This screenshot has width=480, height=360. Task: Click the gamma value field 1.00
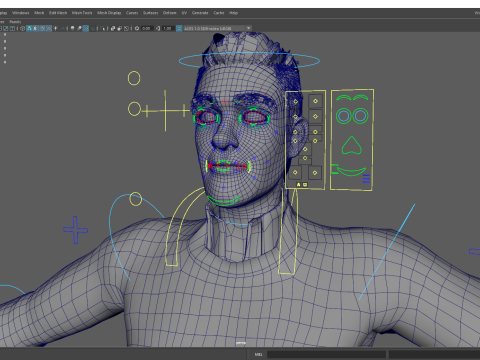[168, 28]
